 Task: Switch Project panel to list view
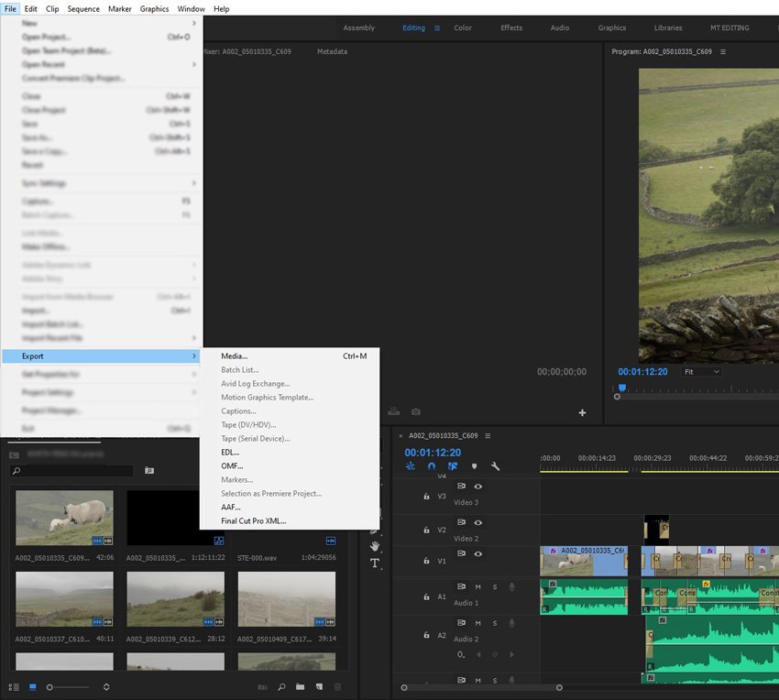click(14, 686)
